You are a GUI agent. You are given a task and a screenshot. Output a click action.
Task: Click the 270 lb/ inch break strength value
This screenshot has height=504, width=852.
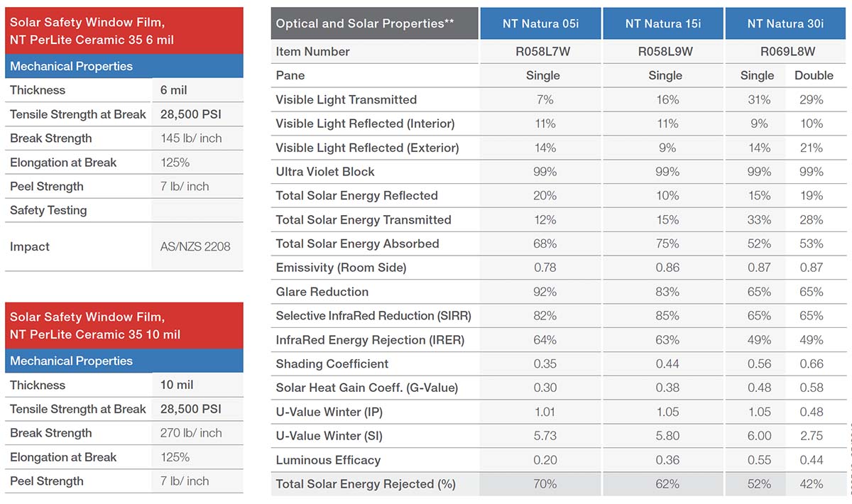[x=191, y=433]
